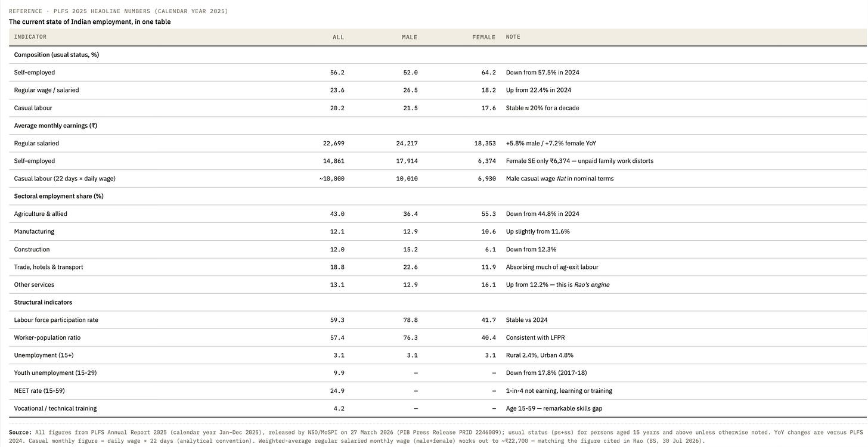The height and width of the screenshot is (447, 868).
Task: Select the NEET rate value 24.9
Action: click(337, 391)
